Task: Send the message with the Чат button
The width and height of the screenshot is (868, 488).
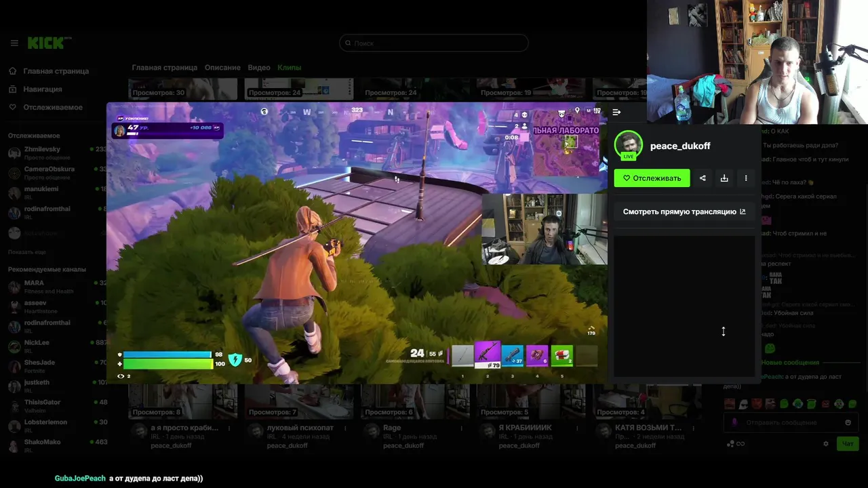Action: (848, 444)
